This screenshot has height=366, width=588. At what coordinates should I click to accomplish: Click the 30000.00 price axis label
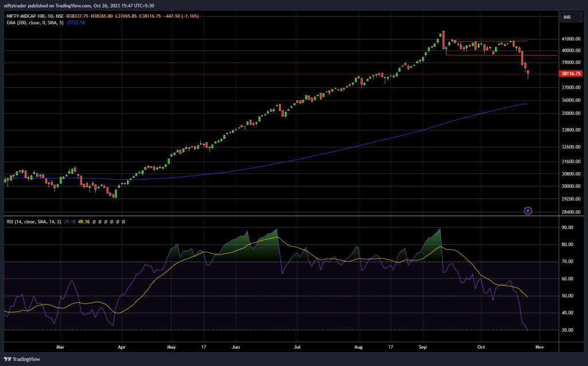(571, 186)
